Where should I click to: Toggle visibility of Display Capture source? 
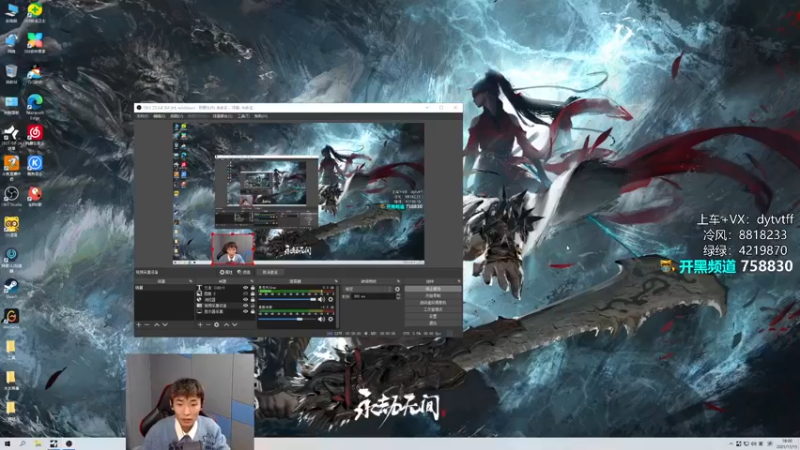(x=245, y=311)
